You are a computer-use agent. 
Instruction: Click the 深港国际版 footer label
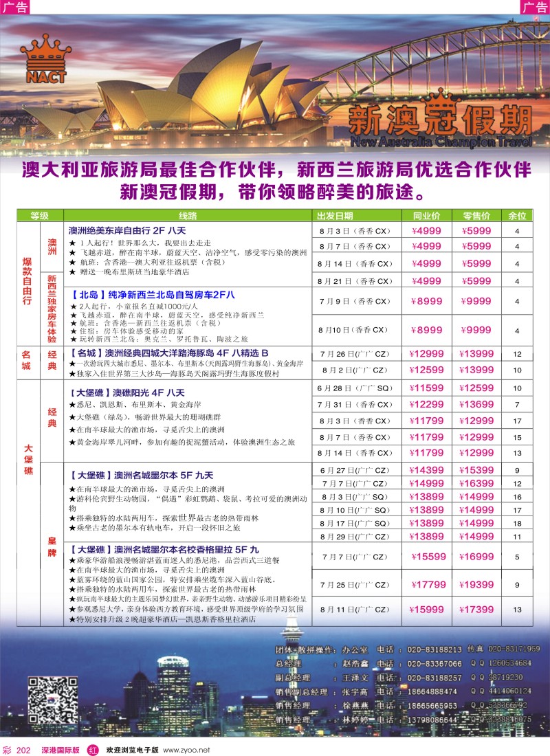(60, 751)
